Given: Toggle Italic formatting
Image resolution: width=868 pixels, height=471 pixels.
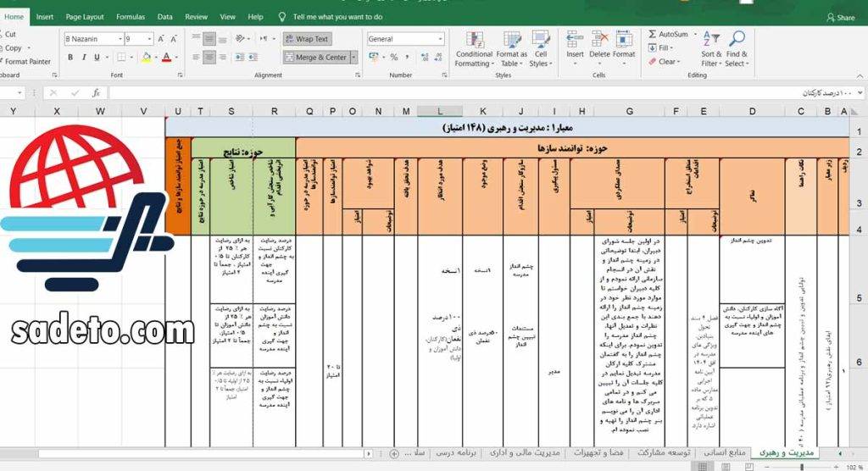Looking at the screenshot, I should (84, 57).
